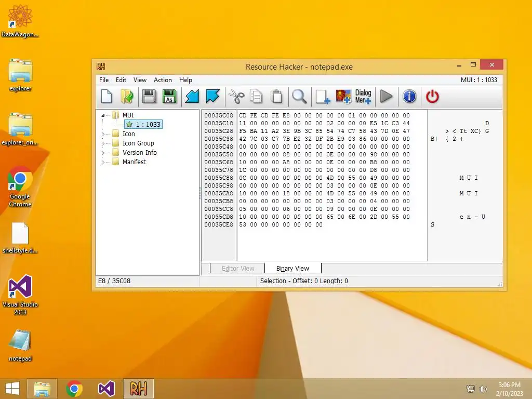The height and width of the screenshot is (399, 532).
Task: Select the shellstyle.d file icon
Action: click(20, 237)
